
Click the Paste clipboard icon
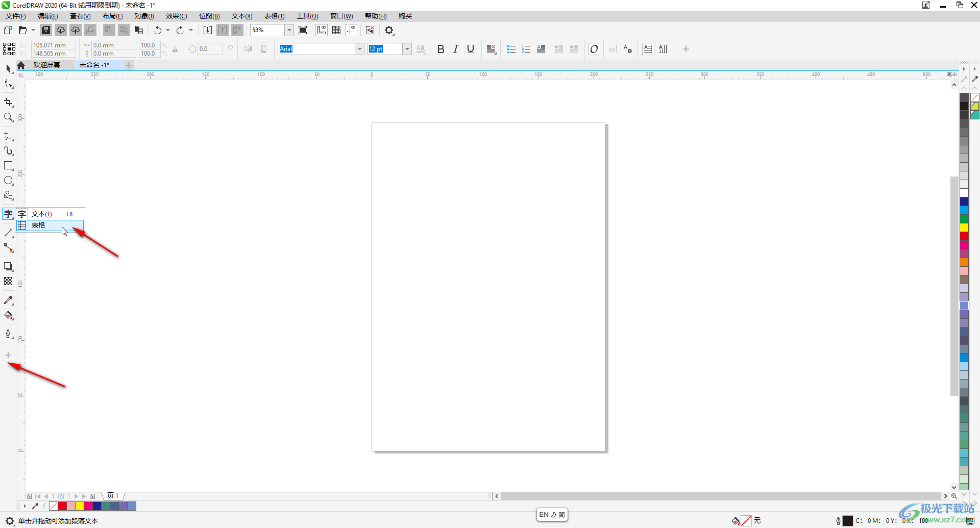(x=139, y=30)
